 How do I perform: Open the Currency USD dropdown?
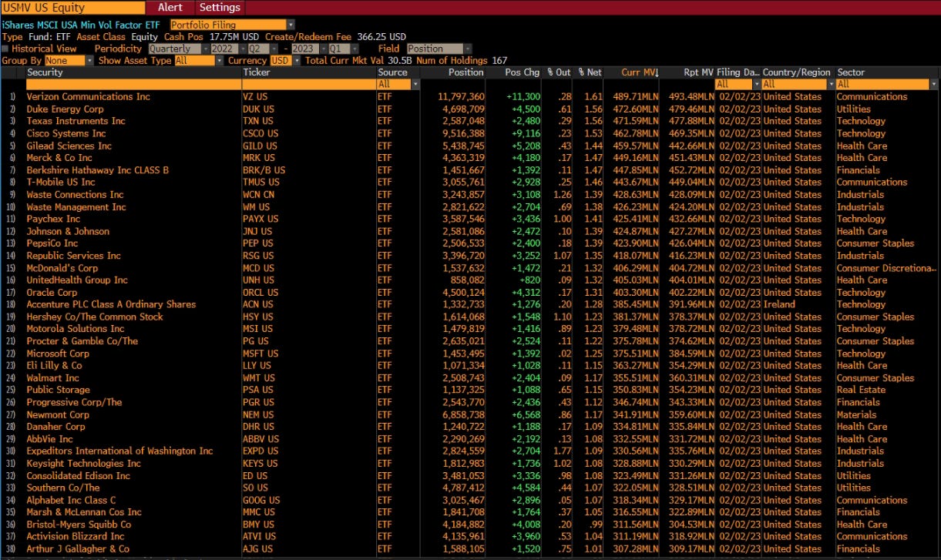click(284, 60)
